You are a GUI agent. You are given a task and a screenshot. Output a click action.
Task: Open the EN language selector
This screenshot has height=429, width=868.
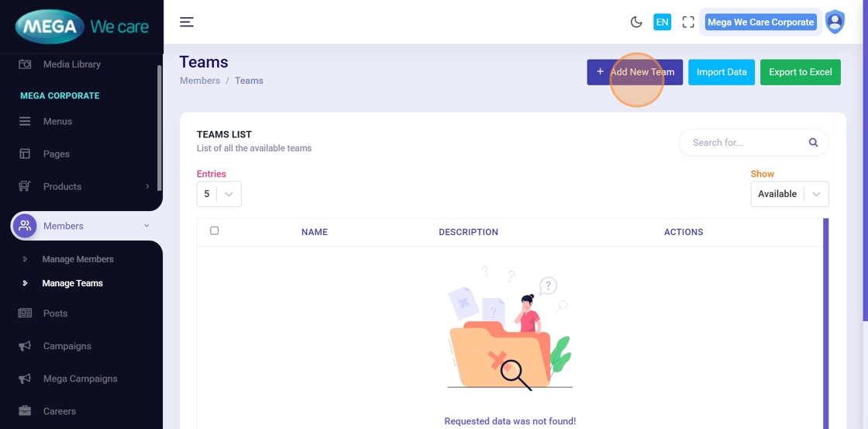coord(662,22)
